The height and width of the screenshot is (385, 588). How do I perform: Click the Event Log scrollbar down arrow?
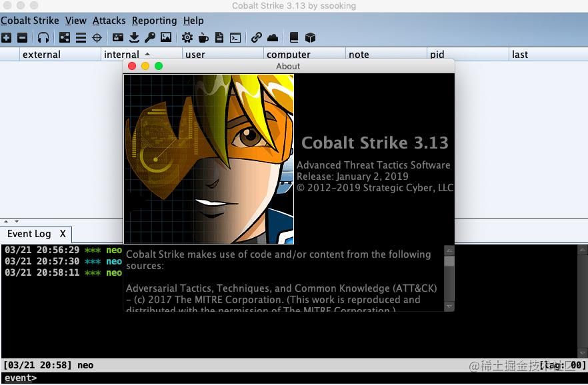583,353
